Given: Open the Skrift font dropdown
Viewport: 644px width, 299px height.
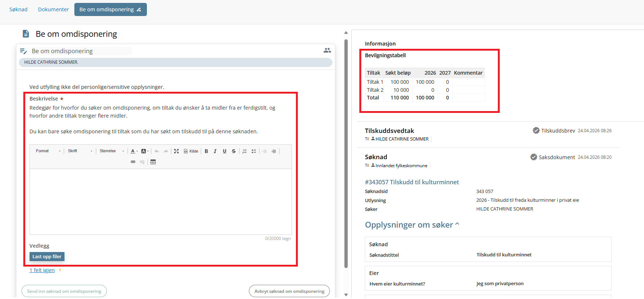Looking at the screenshot, I should [80, 151].
